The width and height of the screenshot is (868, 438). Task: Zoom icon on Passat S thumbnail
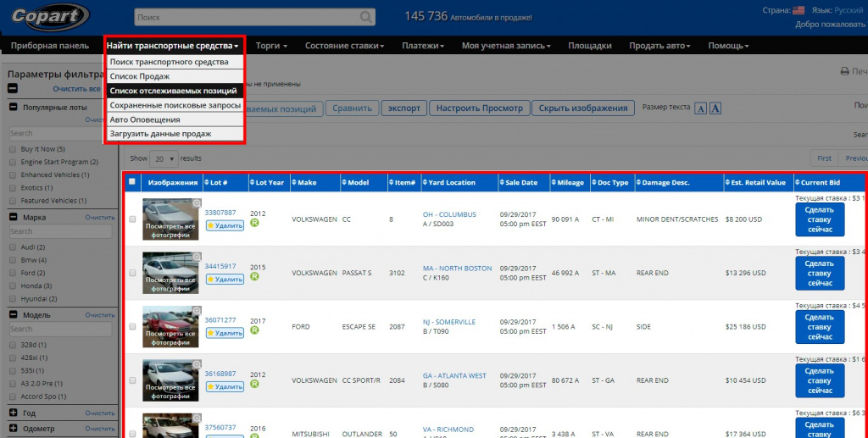click(197, 258)
